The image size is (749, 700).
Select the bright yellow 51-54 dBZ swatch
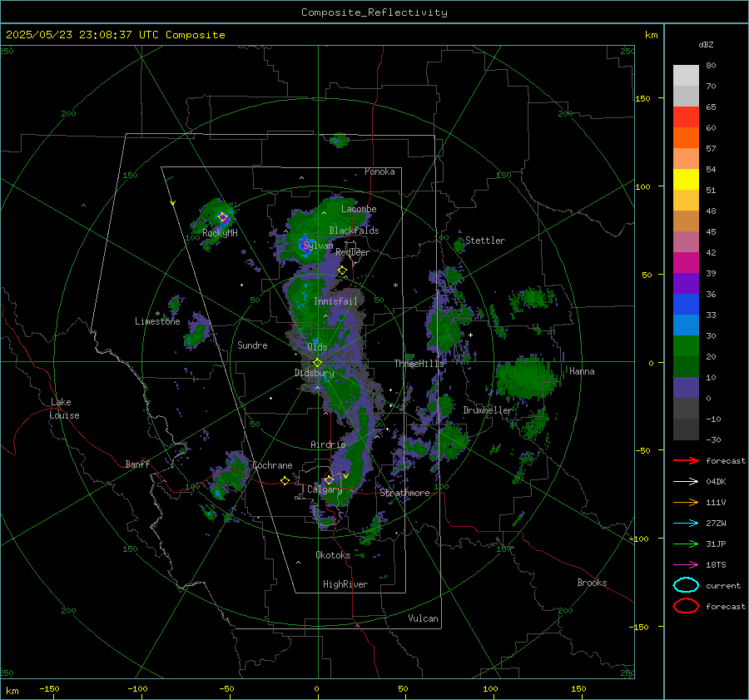pyautogui.click(x=686, y=179)
